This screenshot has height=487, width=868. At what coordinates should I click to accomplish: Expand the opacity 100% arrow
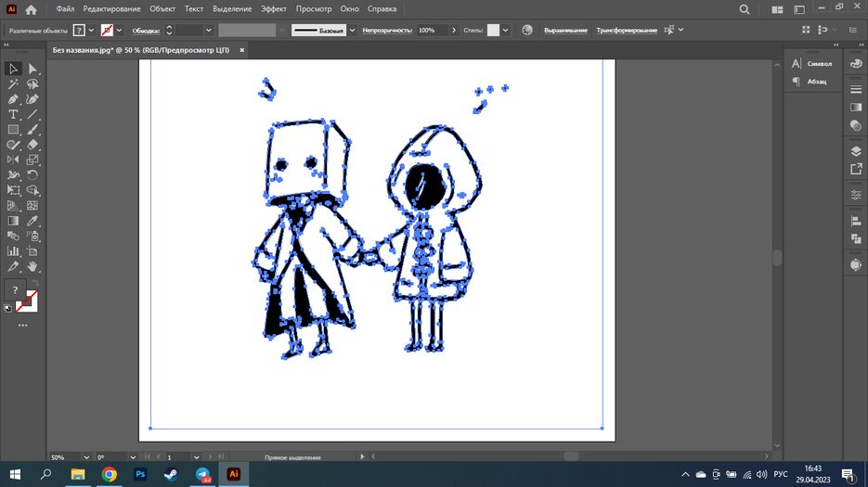pos(454,31)
